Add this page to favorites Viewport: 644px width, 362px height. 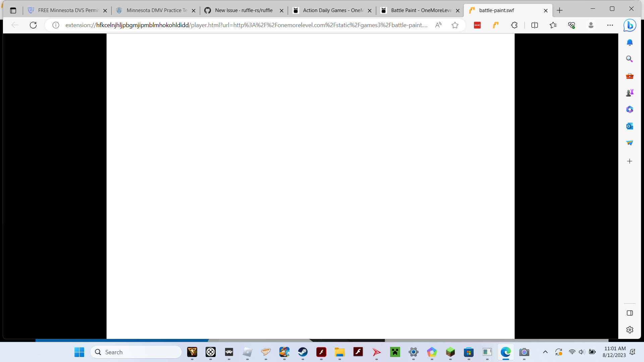click(x=455, y=25)
